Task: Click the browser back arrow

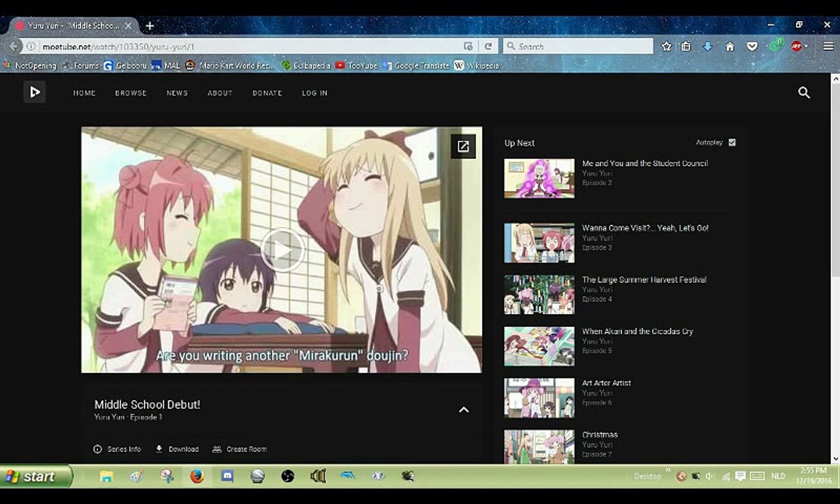Action: coord(14,46)
